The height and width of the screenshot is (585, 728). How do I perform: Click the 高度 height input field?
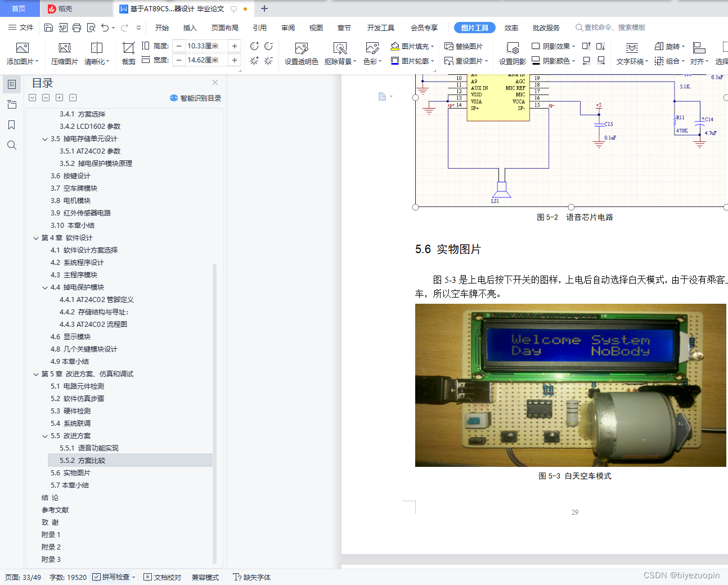pyautogui.click(x=205, y=46)
